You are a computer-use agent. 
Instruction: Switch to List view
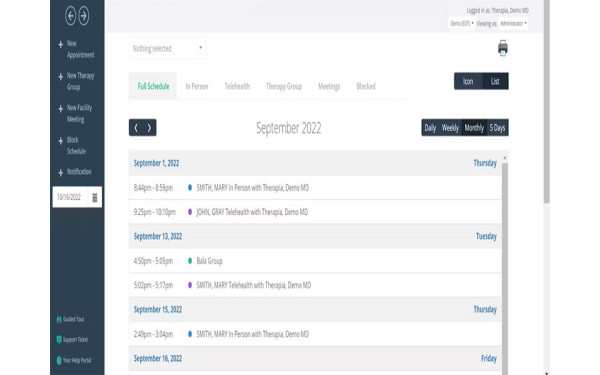tap(495, 81)
